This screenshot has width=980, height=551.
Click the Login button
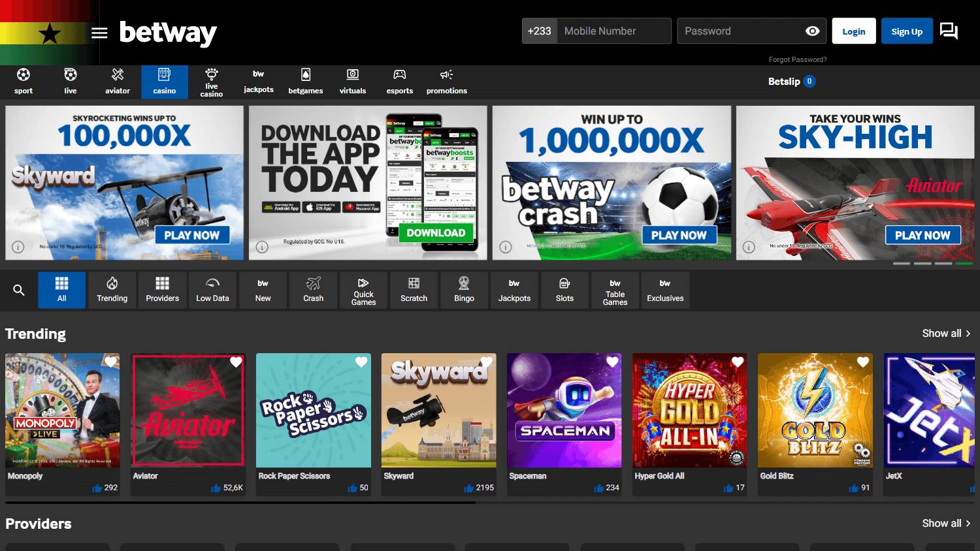coord(854,31)
